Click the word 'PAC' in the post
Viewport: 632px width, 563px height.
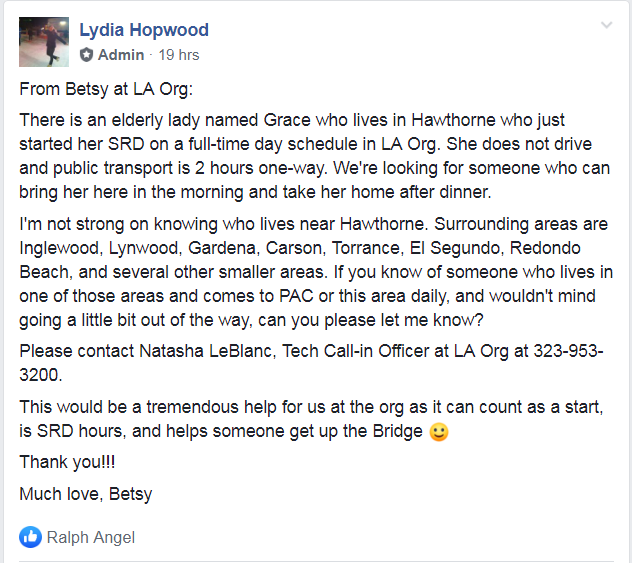[296, 296]
